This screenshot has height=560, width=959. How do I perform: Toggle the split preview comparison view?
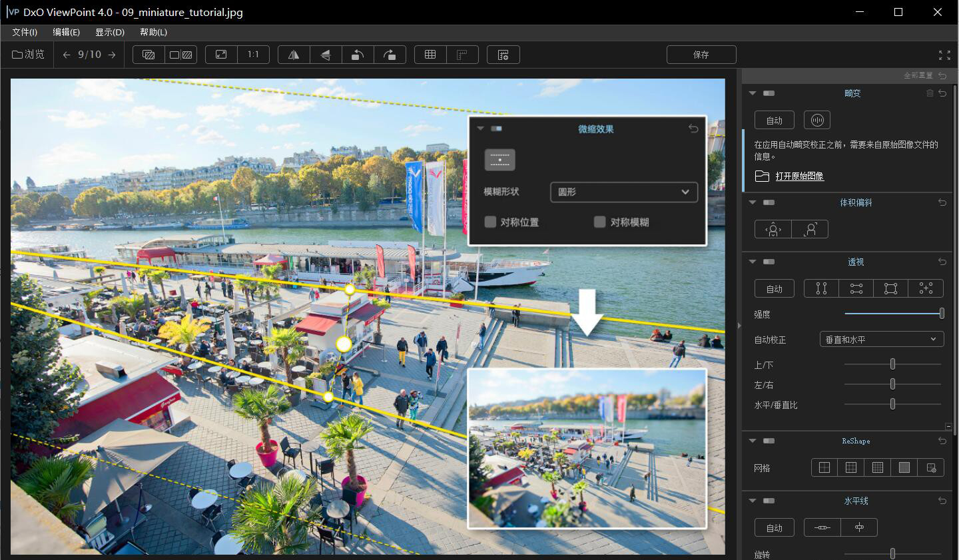click(x=181, y=55)
